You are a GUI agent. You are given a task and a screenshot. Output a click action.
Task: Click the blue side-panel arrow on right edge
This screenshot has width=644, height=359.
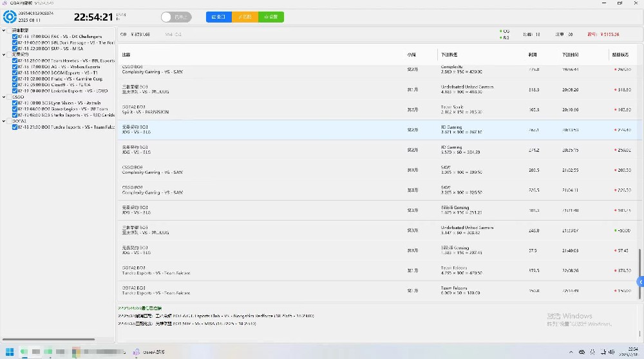(x=640, y=282)
